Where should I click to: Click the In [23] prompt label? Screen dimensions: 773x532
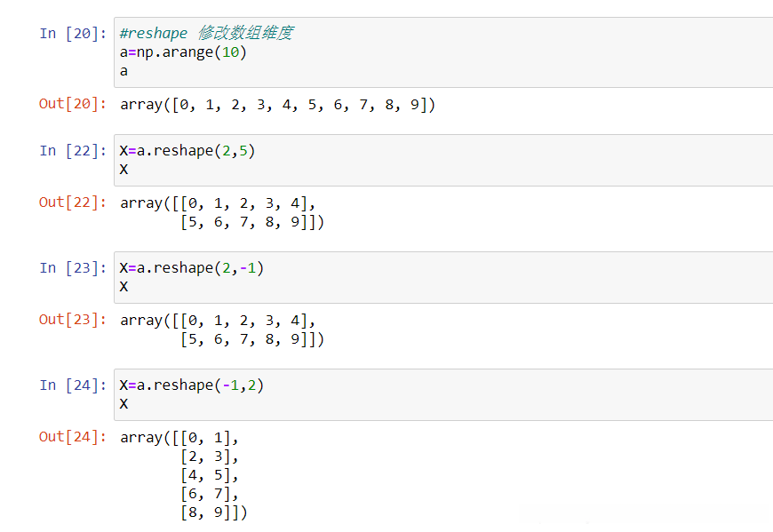pos(73,268)
